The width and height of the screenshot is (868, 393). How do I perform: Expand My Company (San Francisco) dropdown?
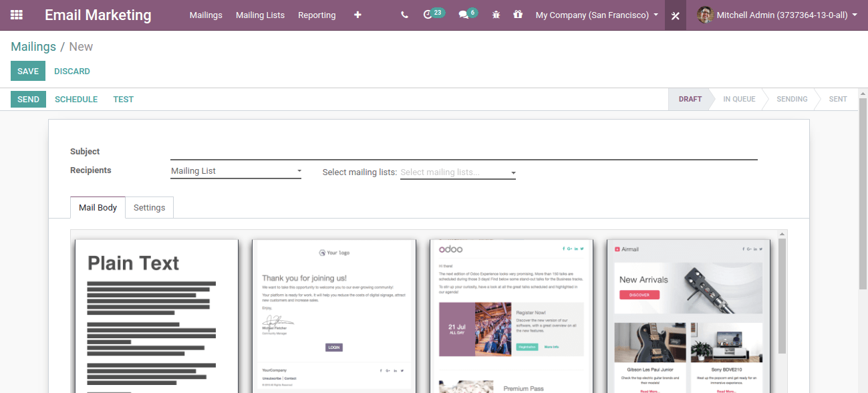coord(597,15)
